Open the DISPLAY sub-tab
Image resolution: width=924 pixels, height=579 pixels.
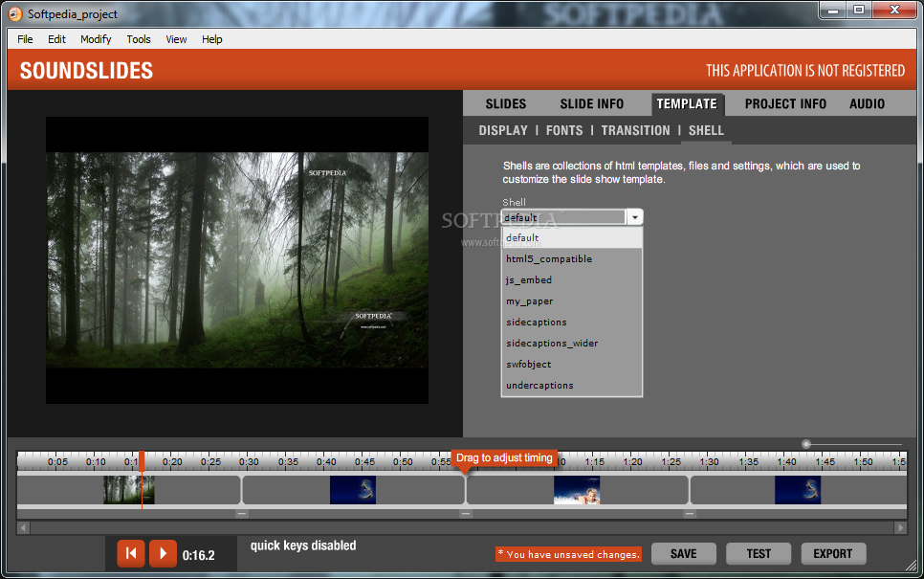click(503, 130)
